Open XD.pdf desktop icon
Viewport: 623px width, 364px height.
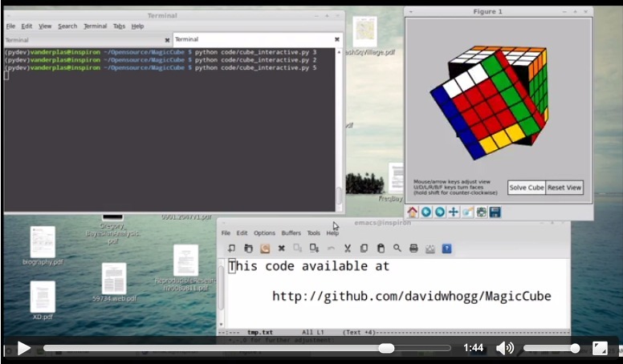43,297
